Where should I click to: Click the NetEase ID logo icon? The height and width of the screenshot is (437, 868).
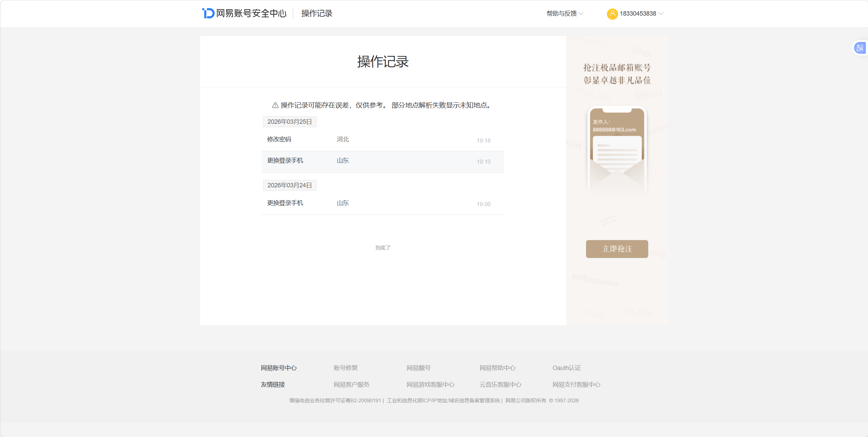[208, 13]
